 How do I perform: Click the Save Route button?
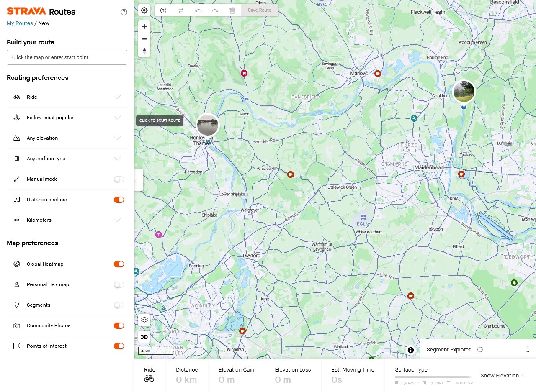coord(260,10)
